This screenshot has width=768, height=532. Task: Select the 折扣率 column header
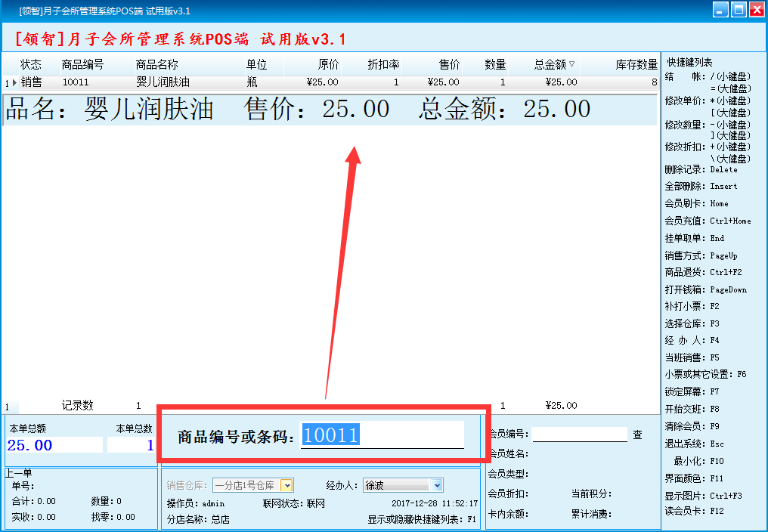pos(383,65)
